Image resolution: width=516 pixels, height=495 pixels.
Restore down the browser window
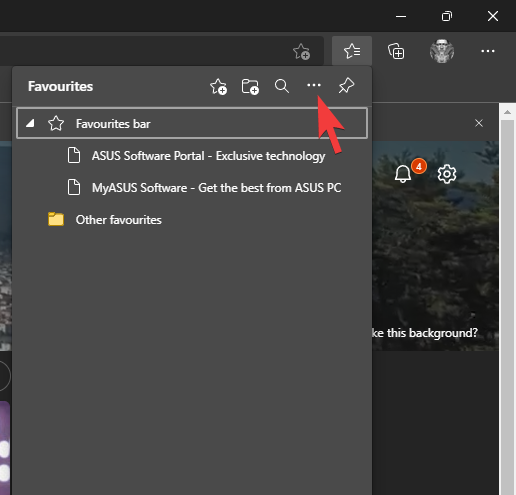(x=447, y=16)
